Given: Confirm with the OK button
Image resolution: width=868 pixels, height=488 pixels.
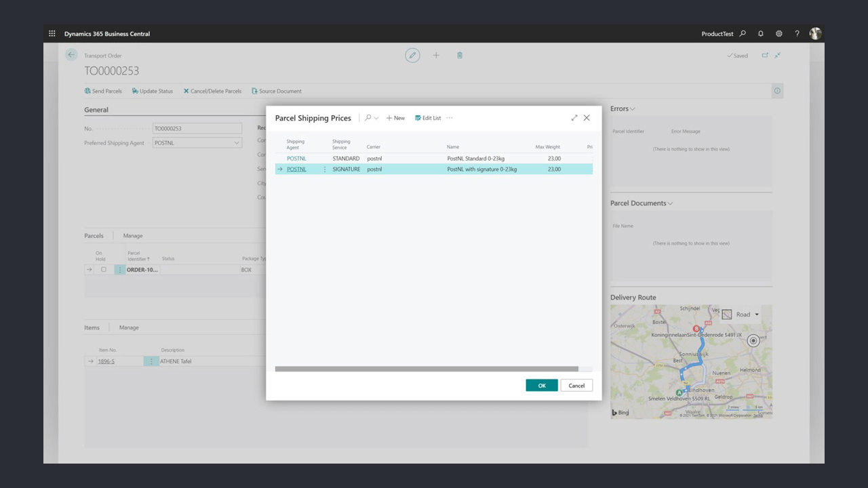Looking at the screenshot, I should click(542, 385).
